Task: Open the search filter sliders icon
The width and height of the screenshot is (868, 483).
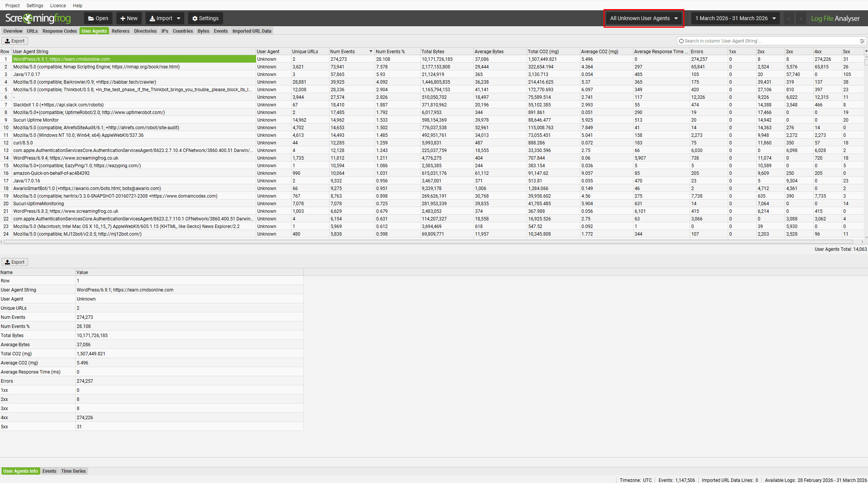Action: pyautogui.click(x=862, y=41)
